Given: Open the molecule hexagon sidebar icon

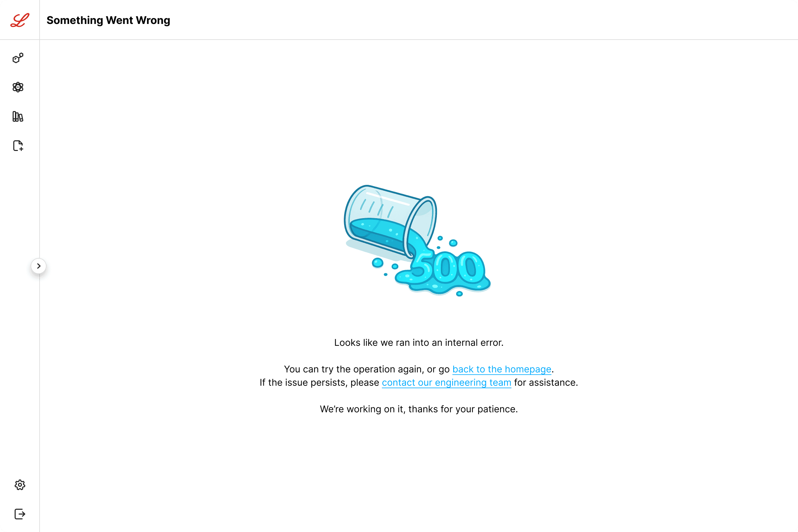Looking at the screenshot, I should [x=18, y=58].
